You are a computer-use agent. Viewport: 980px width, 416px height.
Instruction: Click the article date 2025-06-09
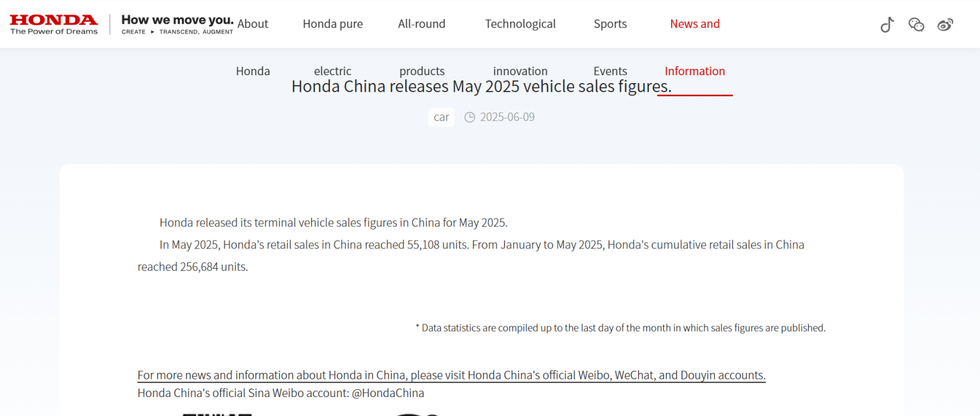[x=508, y=117]
